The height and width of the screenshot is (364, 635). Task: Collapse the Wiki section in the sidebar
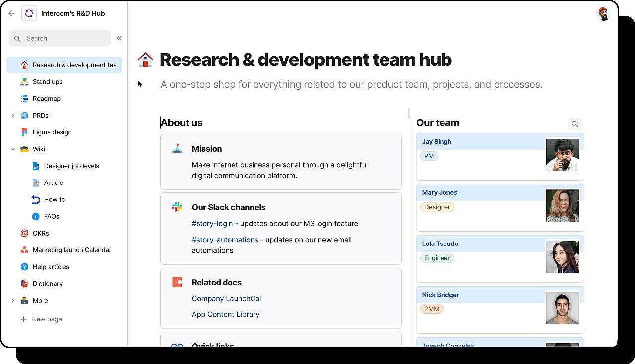[13, 149]
